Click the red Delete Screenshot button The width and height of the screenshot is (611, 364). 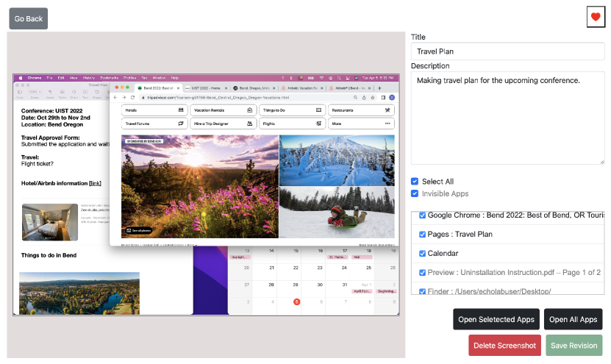[504, 346]
